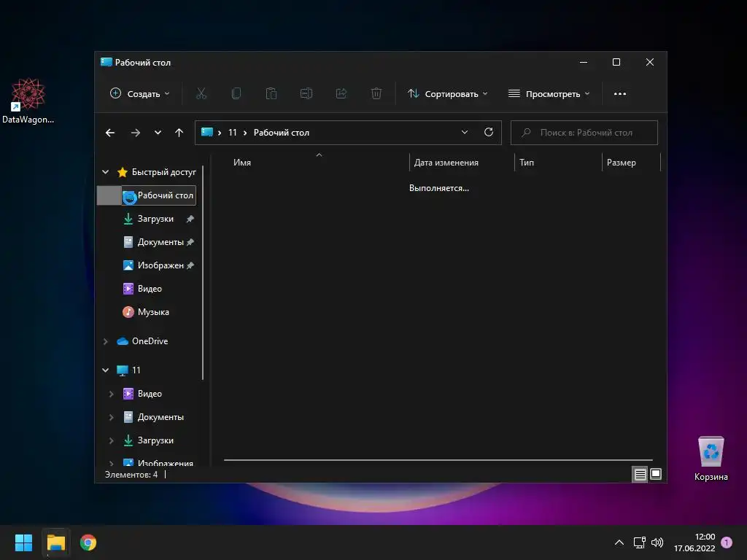This screenshot has height=560, width=747.
Task: Expand Документы under 11
Action: tap(111, 417)
